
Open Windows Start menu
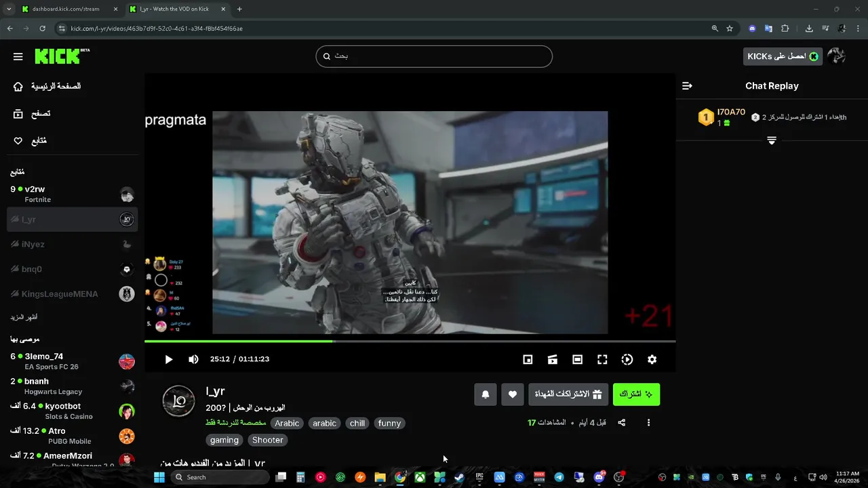coord(159,477)
